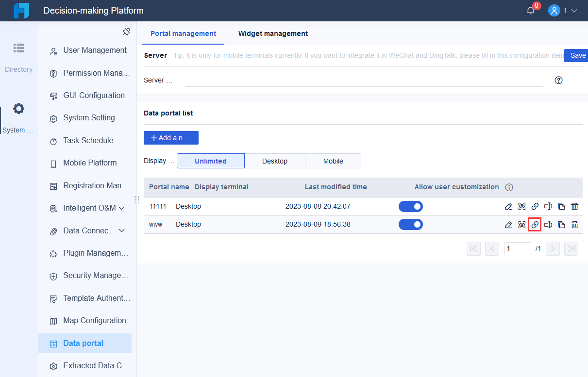
Task: Click the Last modified time column header
Action: point(336,187)
